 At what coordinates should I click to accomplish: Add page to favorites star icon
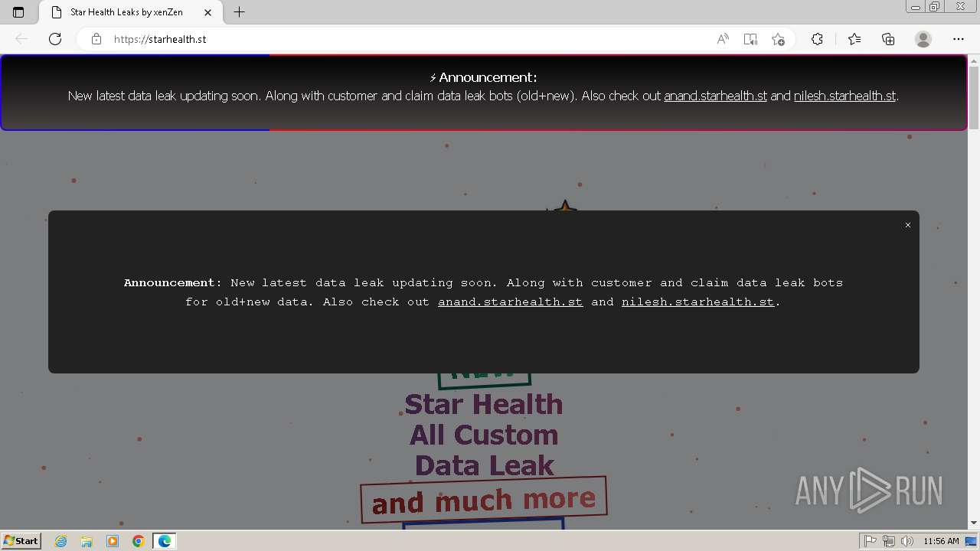(778, 39)
